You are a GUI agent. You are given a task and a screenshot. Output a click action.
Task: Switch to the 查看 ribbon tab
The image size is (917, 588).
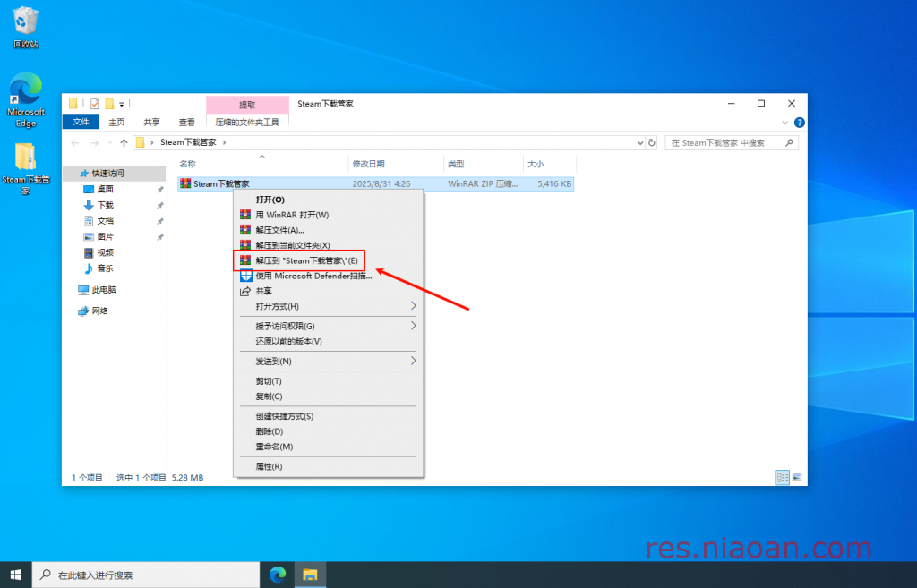[186, 122]
